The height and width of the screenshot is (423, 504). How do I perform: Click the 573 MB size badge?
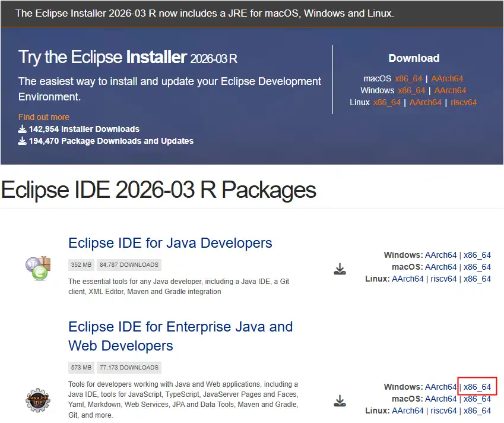[81, 367]
